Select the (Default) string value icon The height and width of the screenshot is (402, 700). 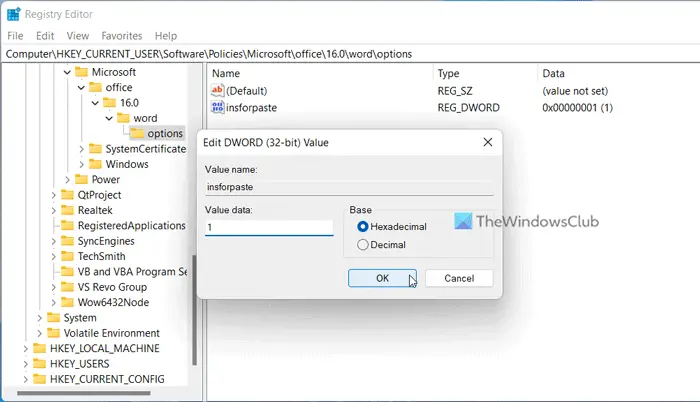217,91
